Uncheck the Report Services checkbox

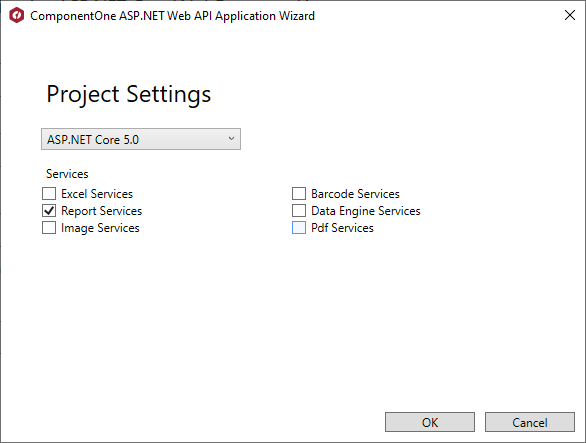pos(49,211)
